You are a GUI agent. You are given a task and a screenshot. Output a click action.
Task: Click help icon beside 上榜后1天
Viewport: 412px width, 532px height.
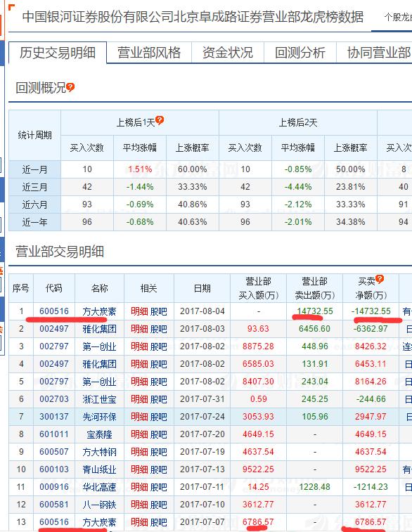pyautogui.click(x=160, y=120)
